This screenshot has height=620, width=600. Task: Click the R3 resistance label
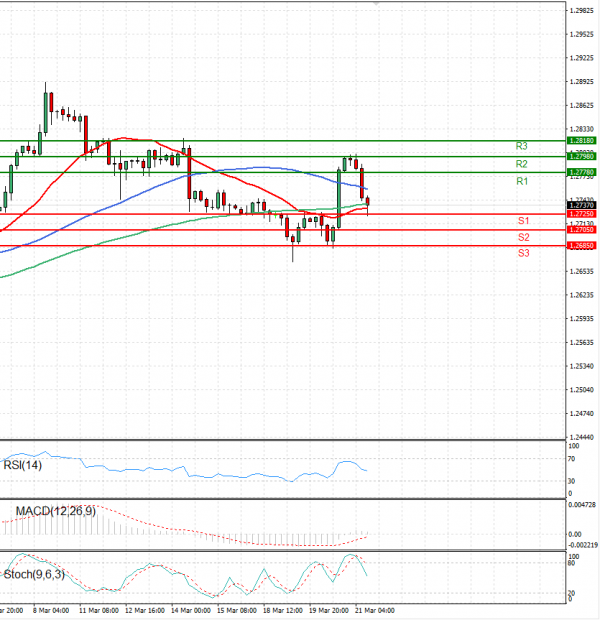(x=521, y=146)
